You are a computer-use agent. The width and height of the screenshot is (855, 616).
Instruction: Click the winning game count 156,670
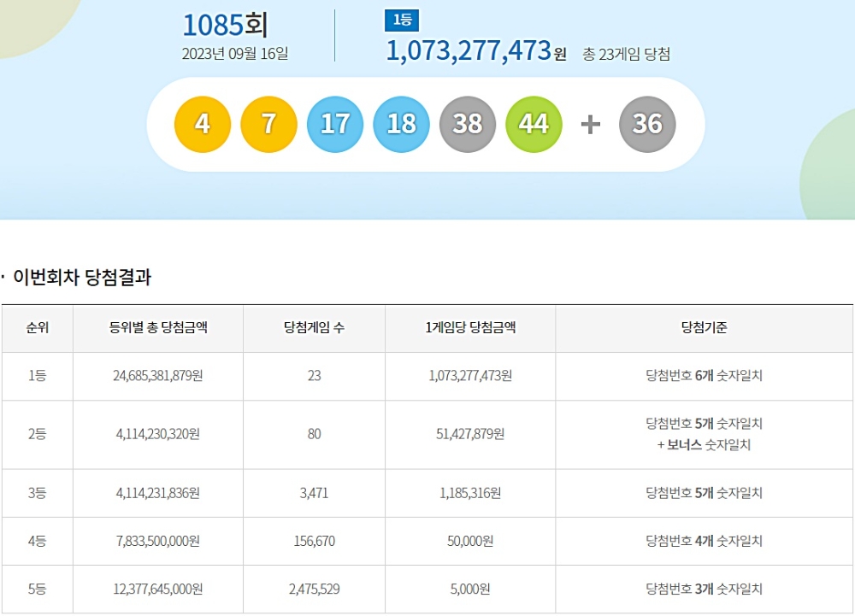point(314,542)
